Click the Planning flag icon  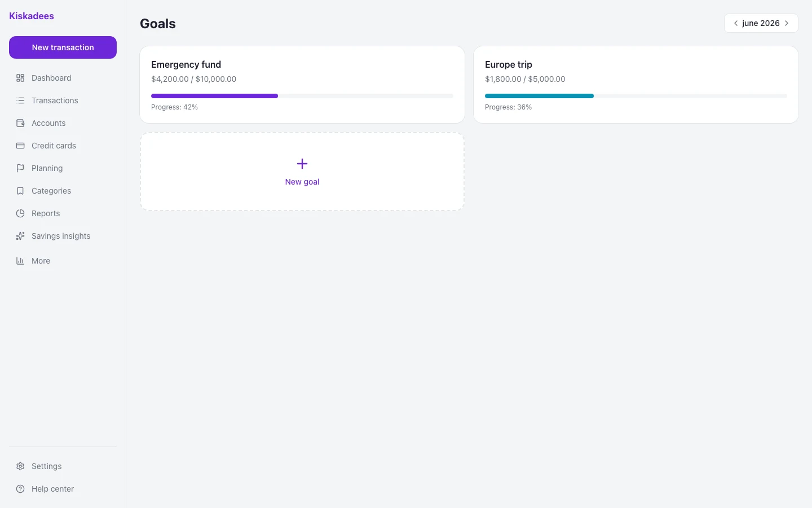(20, 168)
